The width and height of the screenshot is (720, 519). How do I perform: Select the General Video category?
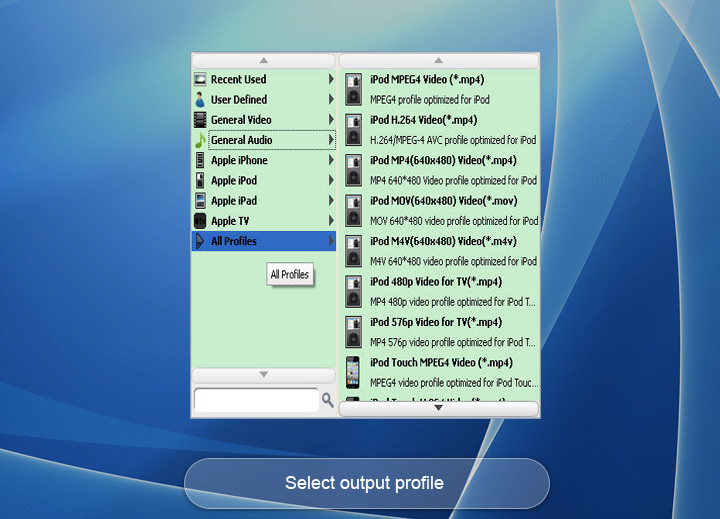[x=264, y=120]
